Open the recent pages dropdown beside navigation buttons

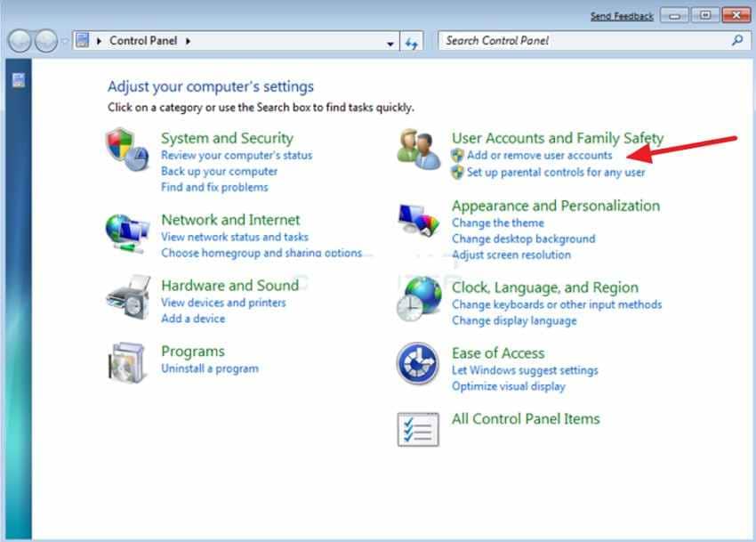pos(65,42)
